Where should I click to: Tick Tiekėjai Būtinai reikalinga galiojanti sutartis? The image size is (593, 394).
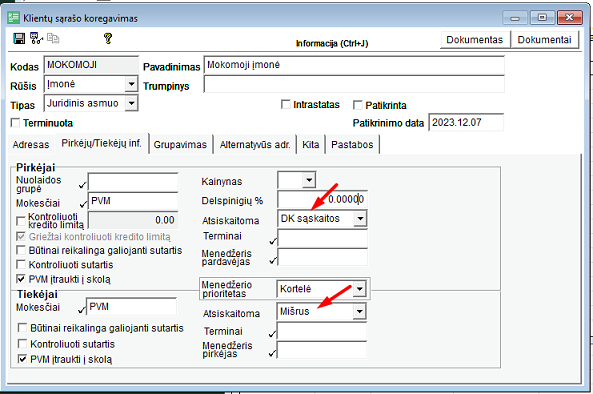click(23, 327)
